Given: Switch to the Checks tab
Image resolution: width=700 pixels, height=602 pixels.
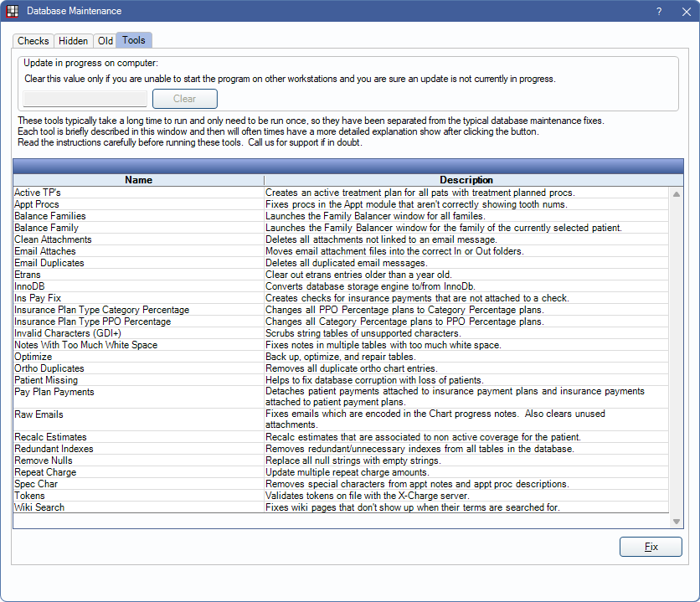Looking at the screenshot, I should click(x=33, y=41).
